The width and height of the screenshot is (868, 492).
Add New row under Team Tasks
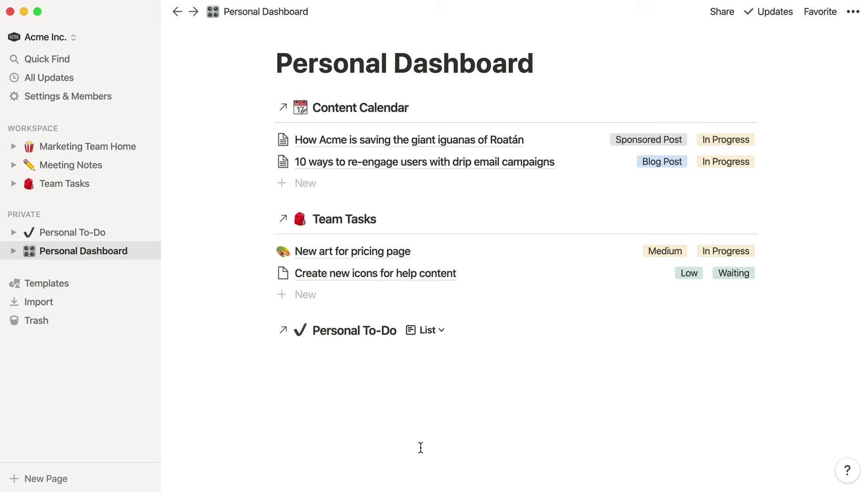click(305, 295)
